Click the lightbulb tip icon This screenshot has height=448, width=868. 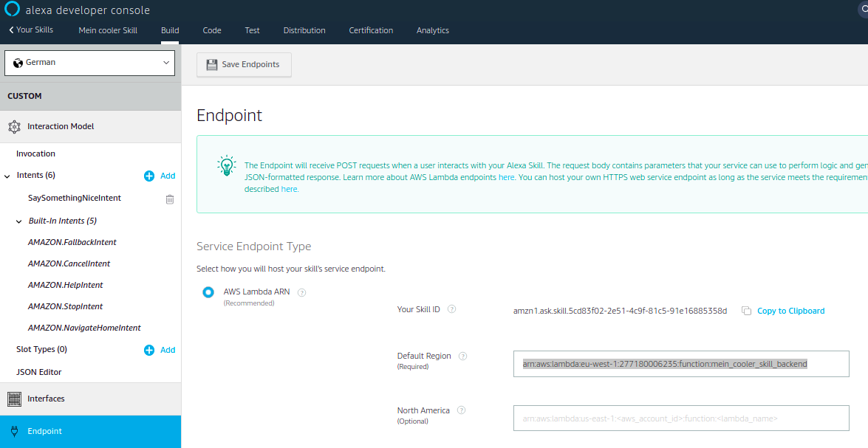[x=226, y=165]
